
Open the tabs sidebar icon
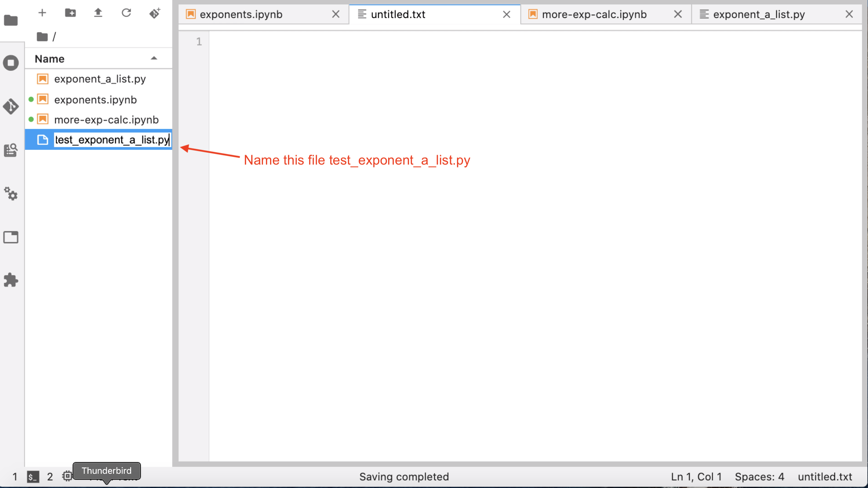point(11,237)
